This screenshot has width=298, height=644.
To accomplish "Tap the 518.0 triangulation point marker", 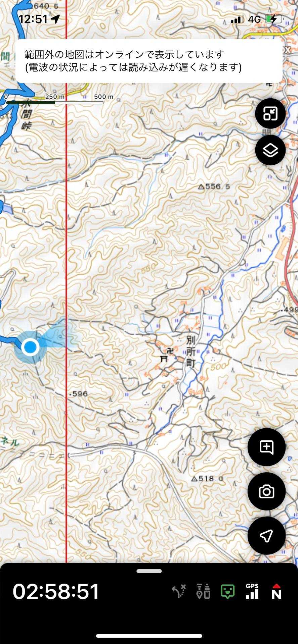I will click(x=194, y=479).
